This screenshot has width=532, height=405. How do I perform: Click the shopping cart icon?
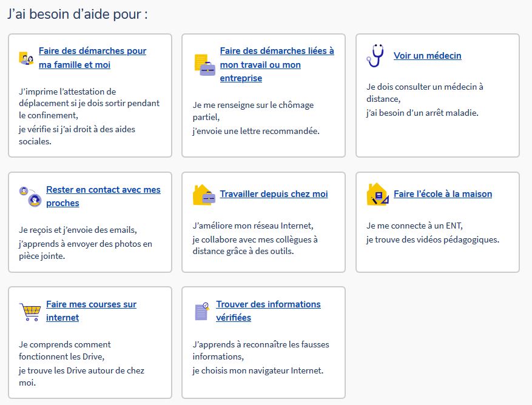(30, 311)
